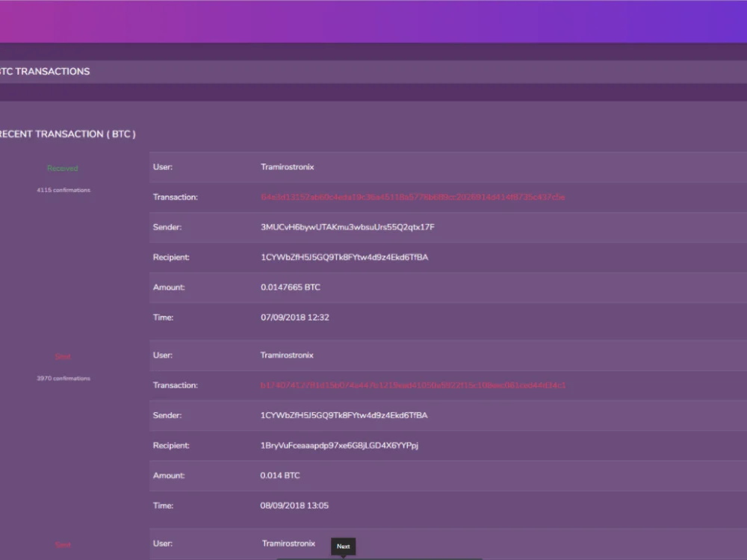Click username Tramirostronix in the Received transaction

pyautogui.click(x=288, y=167)
